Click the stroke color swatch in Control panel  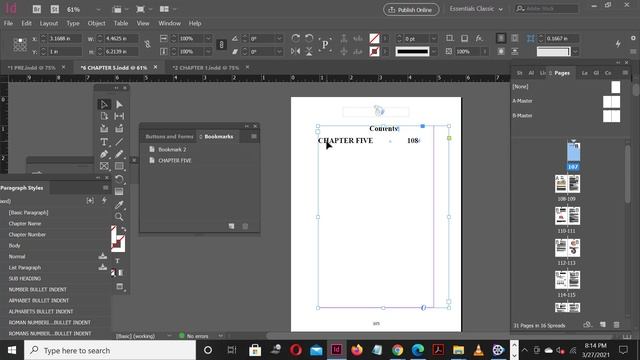(374, 51)
